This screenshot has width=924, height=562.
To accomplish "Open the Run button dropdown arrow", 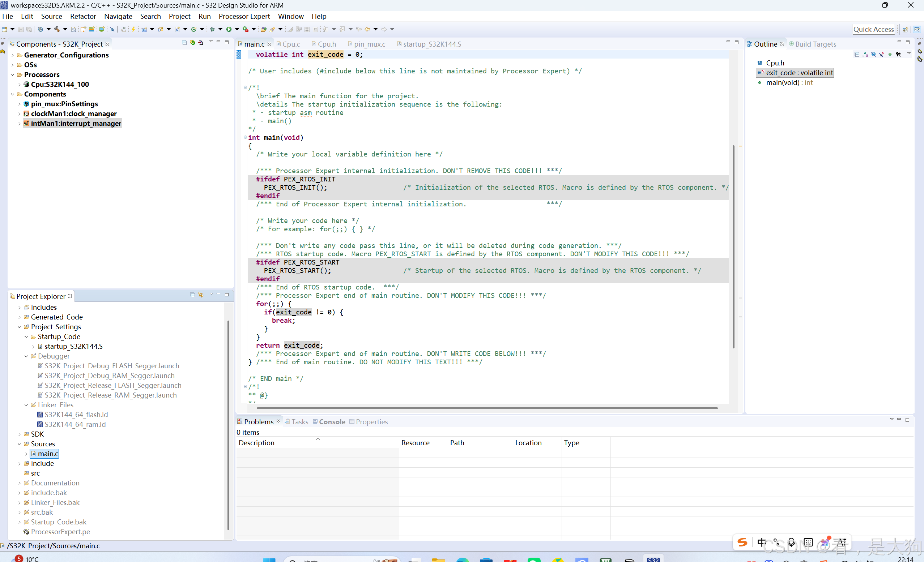I will [x=237, y=29].
